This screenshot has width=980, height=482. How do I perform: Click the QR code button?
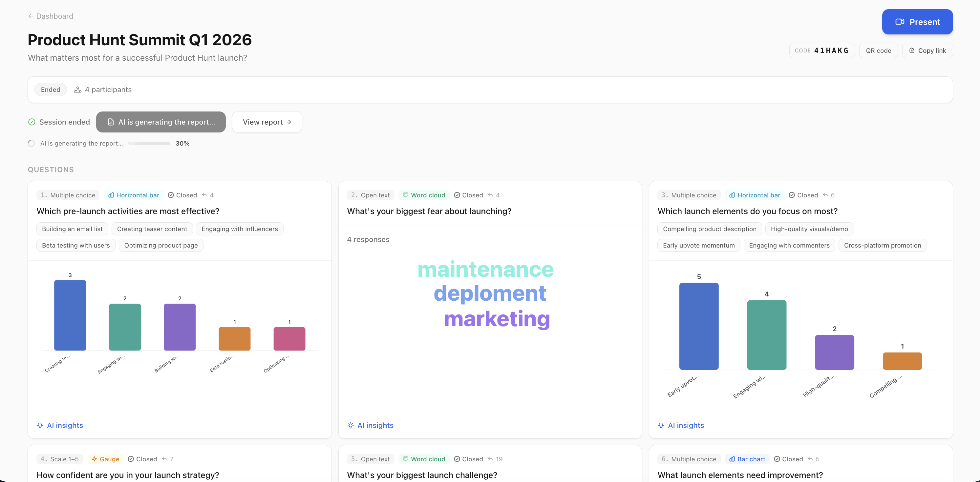point(878,50)
